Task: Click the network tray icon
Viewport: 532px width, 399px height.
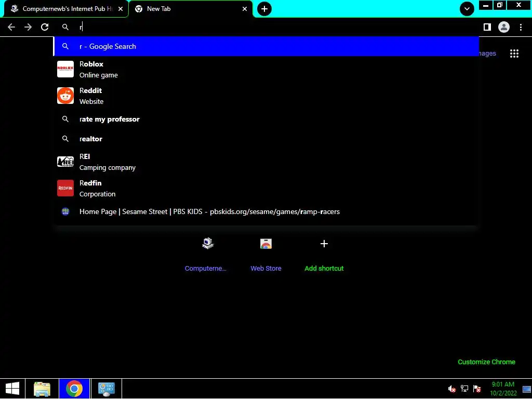Action: click(464, 389)
